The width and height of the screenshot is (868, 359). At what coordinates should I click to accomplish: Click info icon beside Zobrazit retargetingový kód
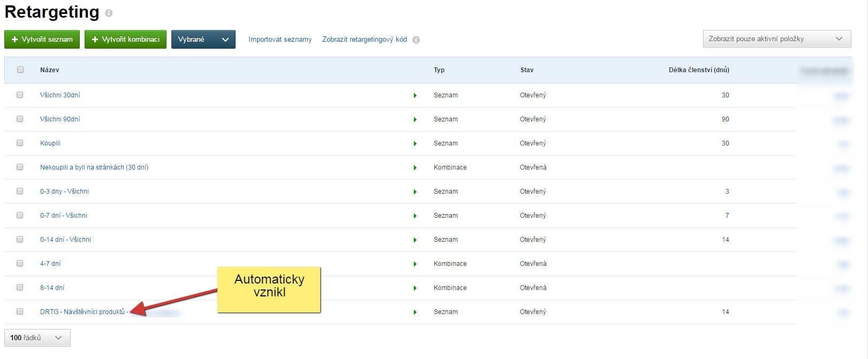(416, 40)
